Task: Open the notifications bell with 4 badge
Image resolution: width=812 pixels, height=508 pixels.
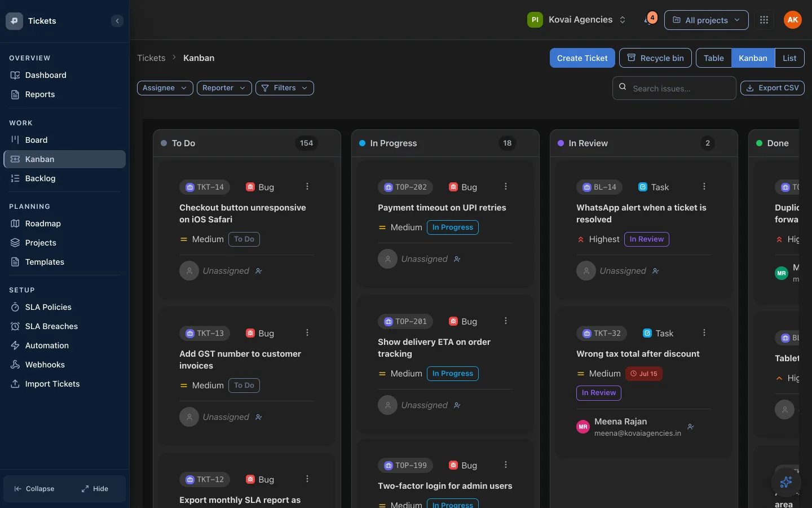Action: (x=650, y=20)
